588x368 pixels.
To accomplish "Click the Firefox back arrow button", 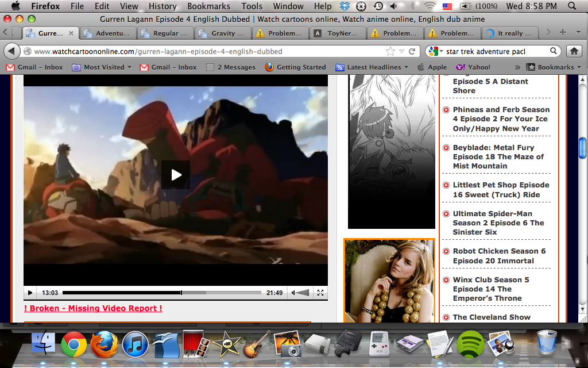I will (11, 51).
